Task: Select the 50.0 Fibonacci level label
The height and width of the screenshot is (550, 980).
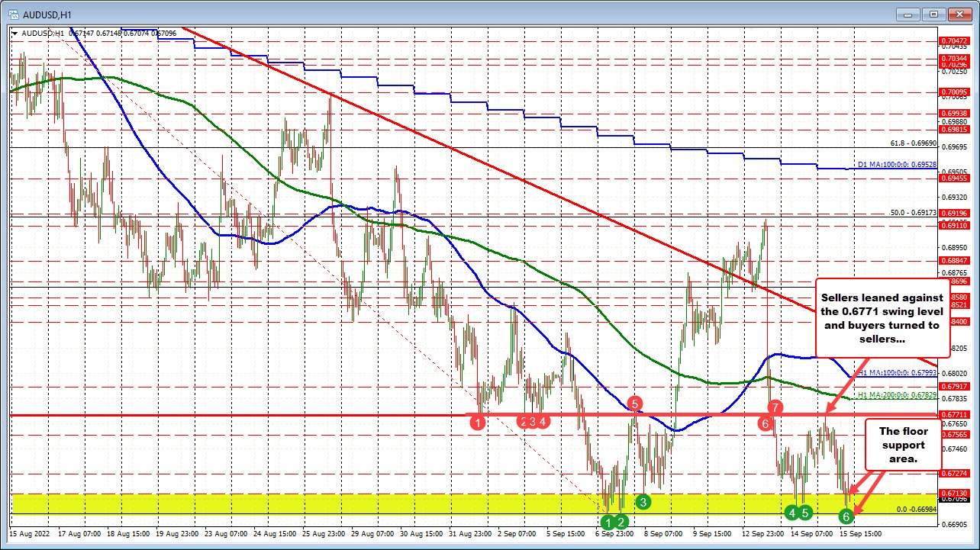Action: tap(913, 212)
